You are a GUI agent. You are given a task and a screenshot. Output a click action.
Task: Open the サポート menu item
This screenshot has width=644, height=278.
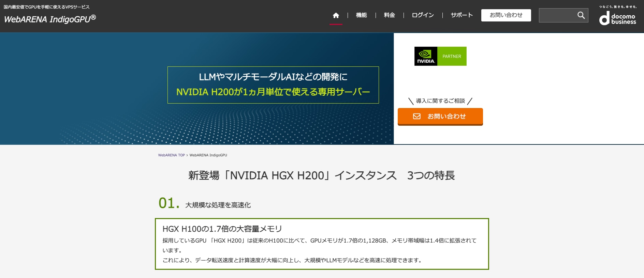(462, 15)
